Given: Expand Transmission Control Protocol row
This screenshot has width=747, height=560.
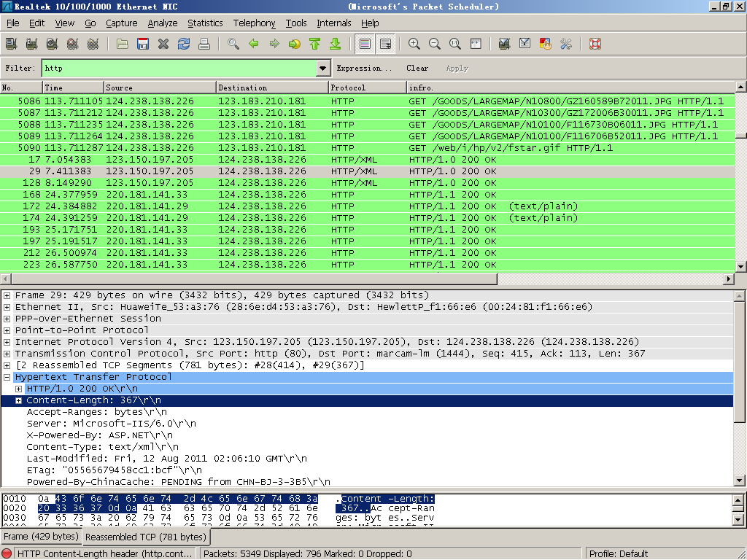Looking at the screenshot, I should [7, 354].
